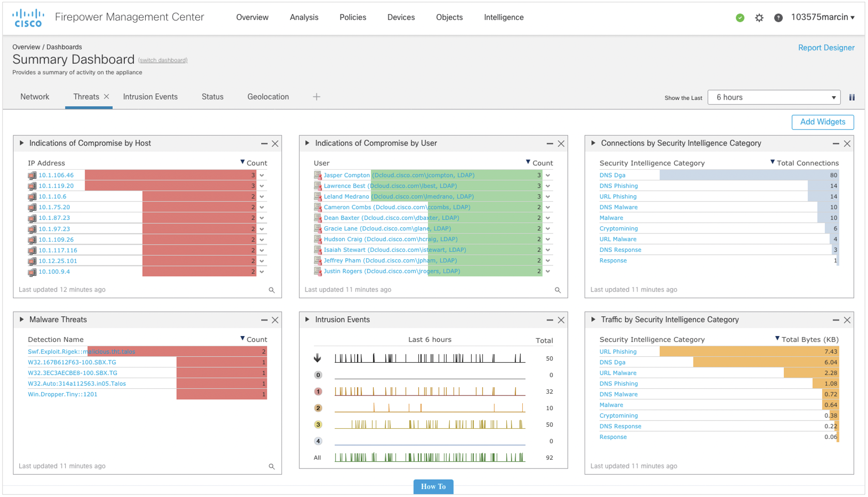Viewport: 868px width, 497px height.
Task: Click impact level 3 icon in Intrusion Events
Action: 318,424
